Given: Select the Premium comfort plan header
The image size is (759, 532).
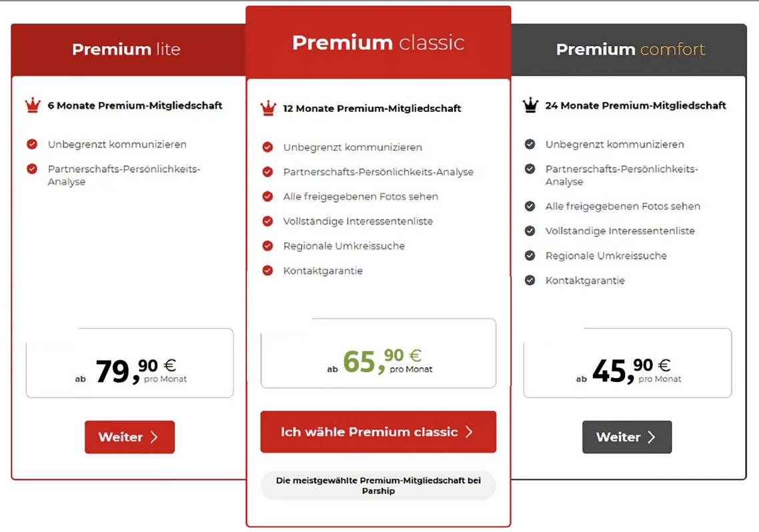Looking at the screenshot, I should (x=629, y=50).
